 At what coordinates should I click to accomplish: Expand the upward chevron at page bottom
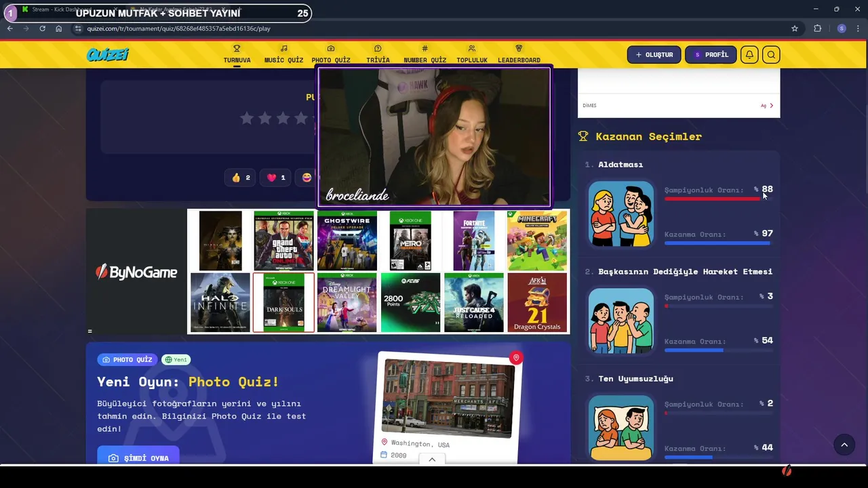[432, 459]
